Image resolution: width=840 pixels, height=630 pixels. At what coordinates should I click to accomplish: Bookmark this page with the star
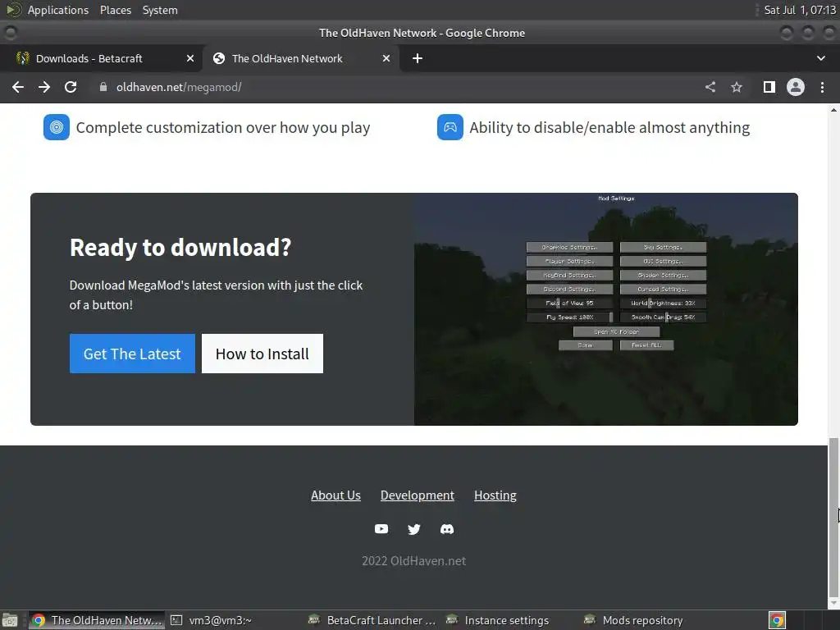[737, 87]
